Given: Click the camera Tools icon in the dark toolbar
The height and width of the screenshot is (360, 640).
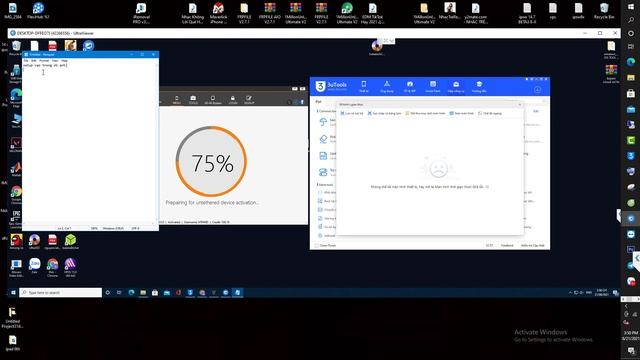Looking at the screenshot, I should click(x=193, y=100).
